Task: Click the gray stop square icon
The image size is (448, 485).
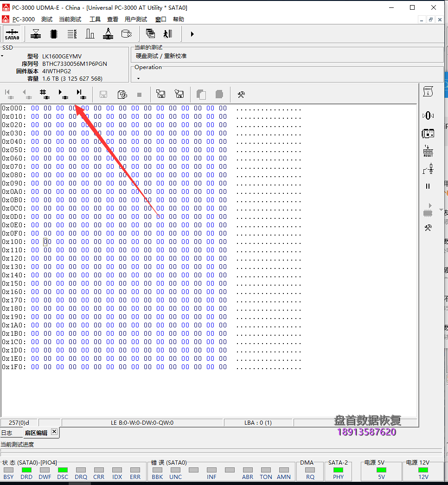Action: pos(139,95)
